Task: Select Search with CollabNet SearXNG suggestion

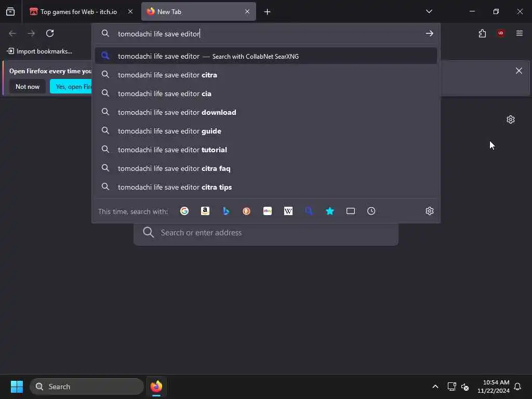Action: (x=266, y=56)
